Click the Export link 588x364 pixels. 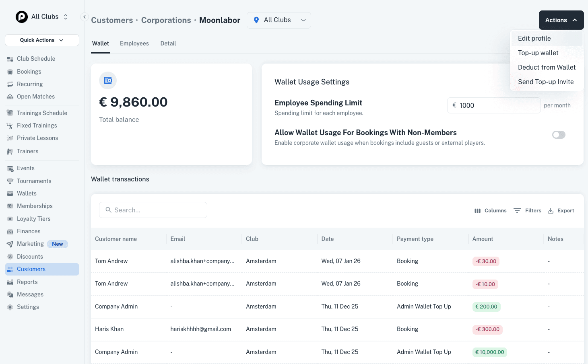click(566, 211)
